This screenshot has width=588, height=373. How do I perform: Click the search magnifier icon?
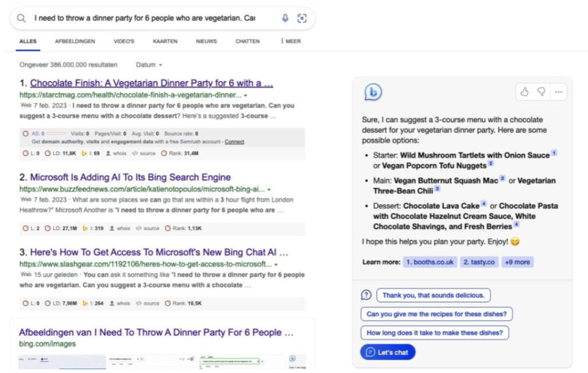[21, 18]
